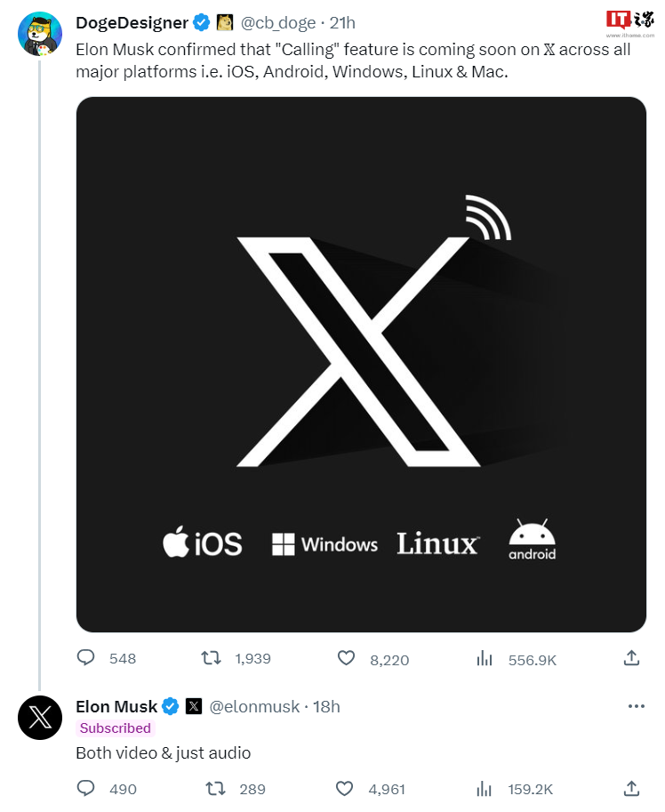
Task: Open the @elonmusk handle link
Action: coord(254,707)
